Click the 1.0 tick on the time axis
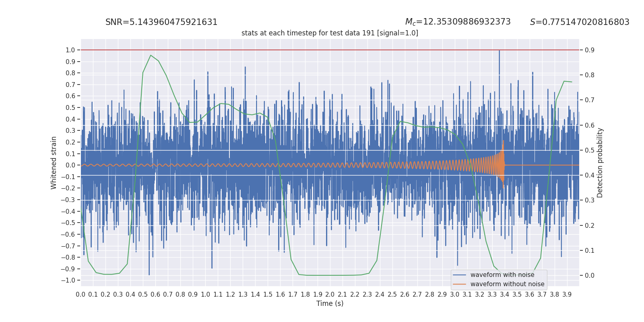Screen dimensions: 644x322 click(x=205, y=294)
